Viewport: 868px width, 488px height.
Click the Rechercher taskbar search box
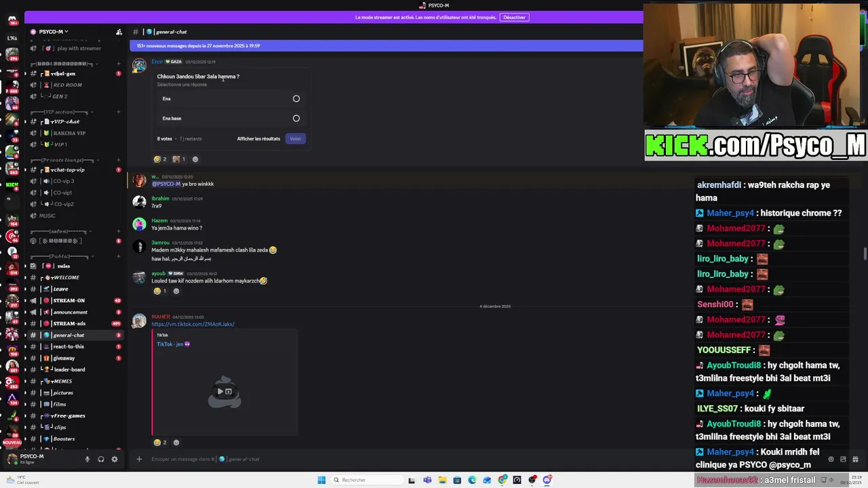366,480
